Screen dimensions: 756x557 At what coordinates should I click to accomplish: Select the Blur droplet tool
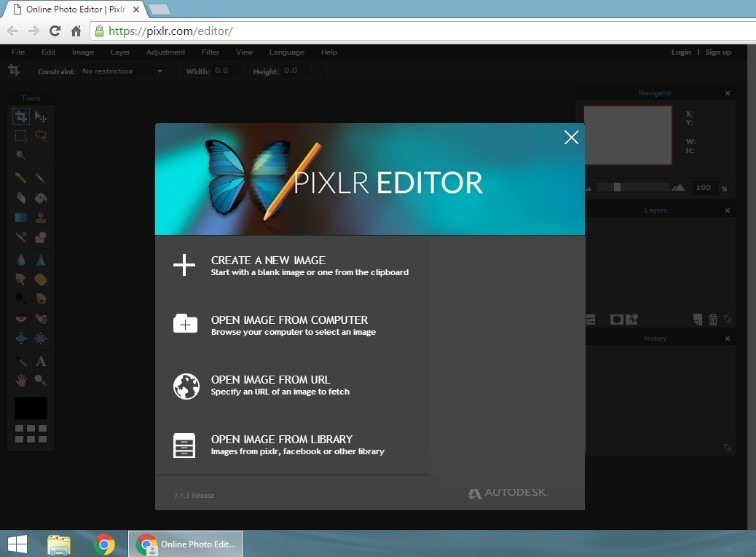point(21,260)
